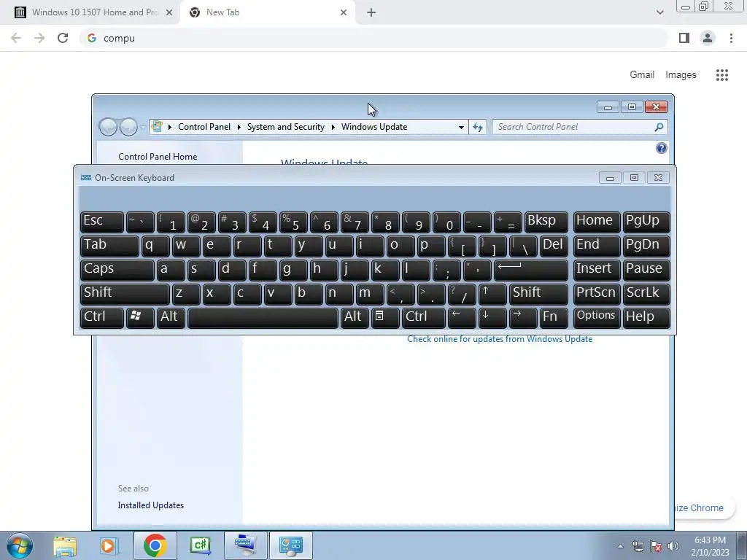Open Control Panel Home link

158,156
